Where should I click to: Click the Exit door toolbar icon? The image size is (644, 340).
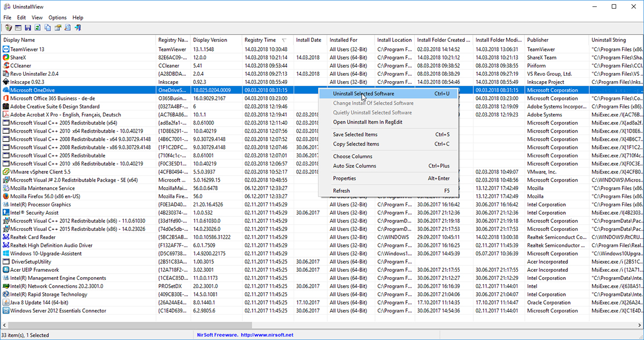pyautogui.click(x=77, y=27)
